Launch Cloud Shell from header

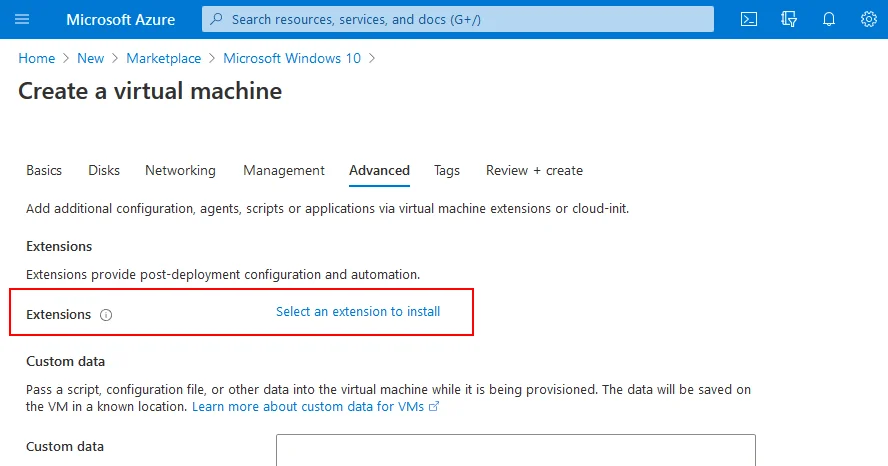tap(749, 19)
